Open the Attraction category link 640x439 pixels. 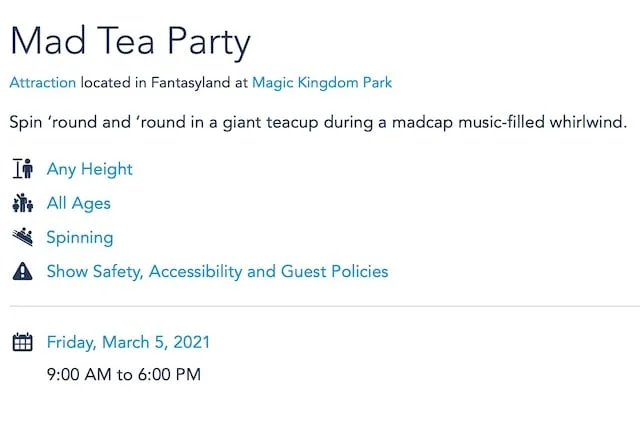coord(43,82)
